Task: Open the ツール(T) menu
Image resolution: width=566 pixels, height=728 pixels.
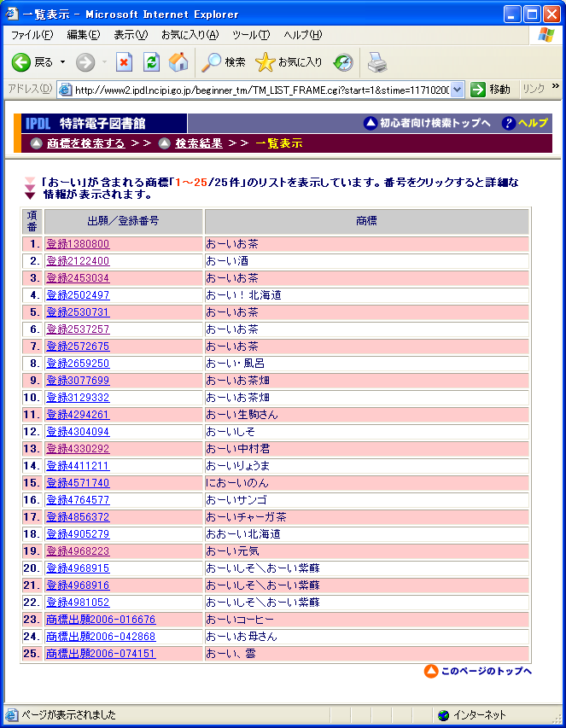Action: point(251,35)
